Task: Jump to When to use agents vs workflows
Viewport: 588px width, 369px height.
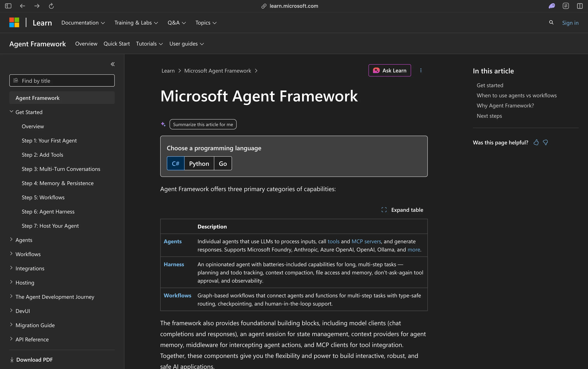Action: point(517,95)
